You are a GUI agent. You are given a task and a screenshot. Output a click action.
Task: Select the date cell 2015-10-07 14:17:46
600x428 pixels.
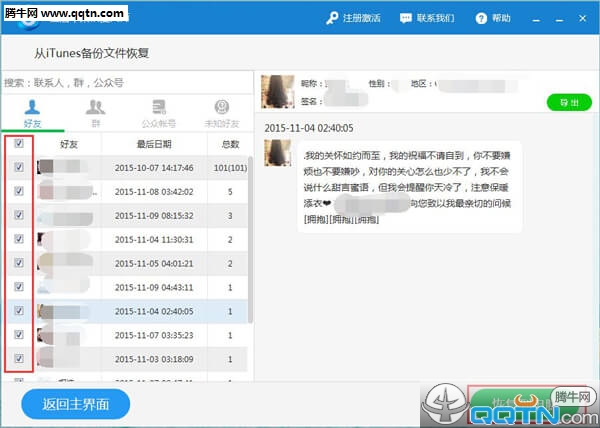point(154,168)
